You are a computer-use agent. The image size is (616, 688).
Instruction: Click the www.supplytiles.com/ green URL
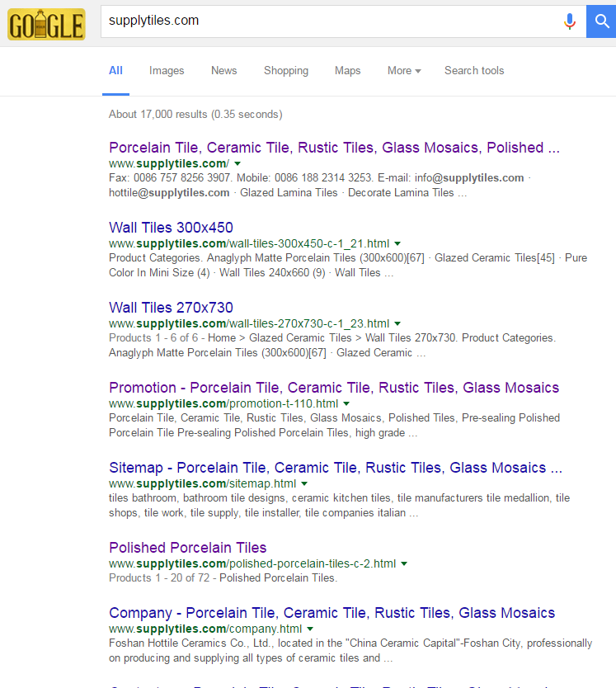[x=169, y=163]
